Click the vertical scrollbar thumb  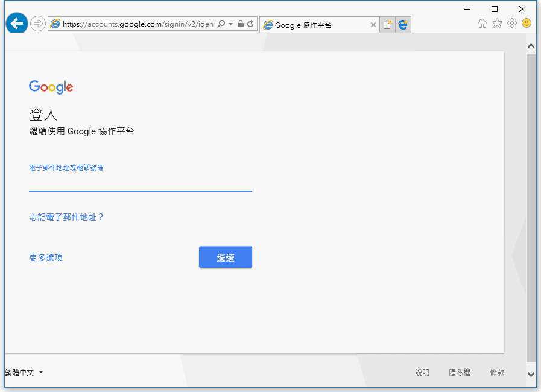point(531,208)
